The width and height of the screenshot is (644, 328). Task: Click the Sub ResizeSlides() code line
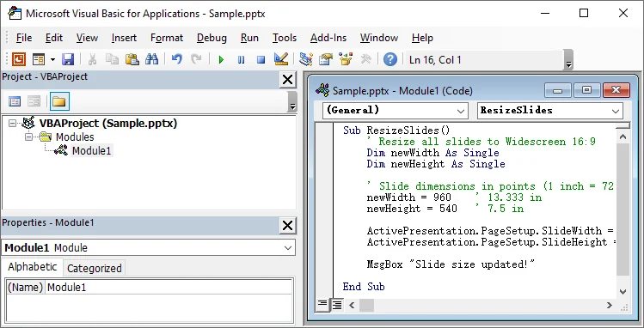pos(396,131)
